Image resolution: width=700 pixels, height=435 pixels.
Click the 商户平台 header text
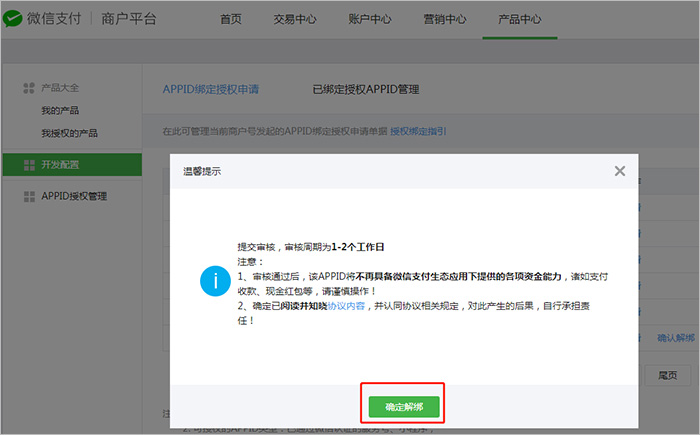point(129,19)
